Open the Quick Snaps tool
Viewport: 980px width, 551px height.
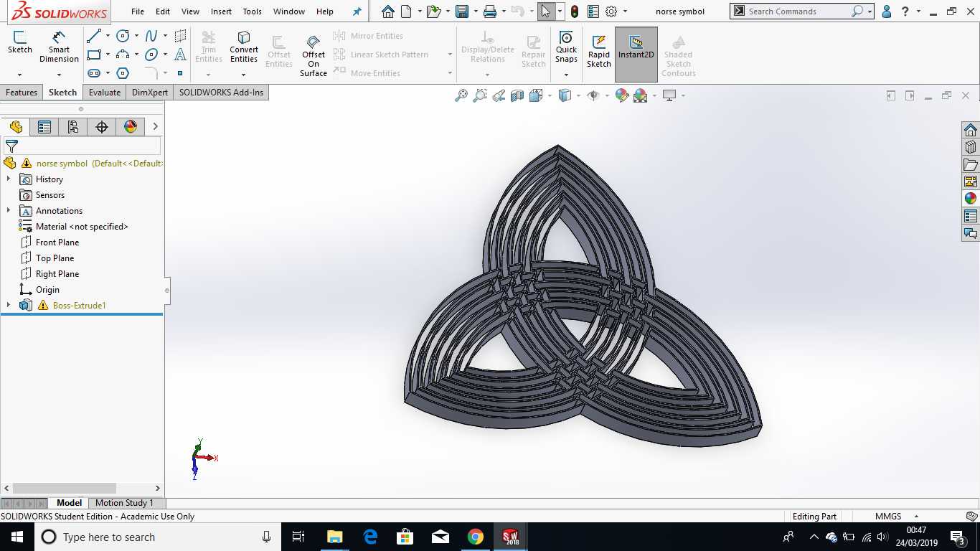(566, 47)
